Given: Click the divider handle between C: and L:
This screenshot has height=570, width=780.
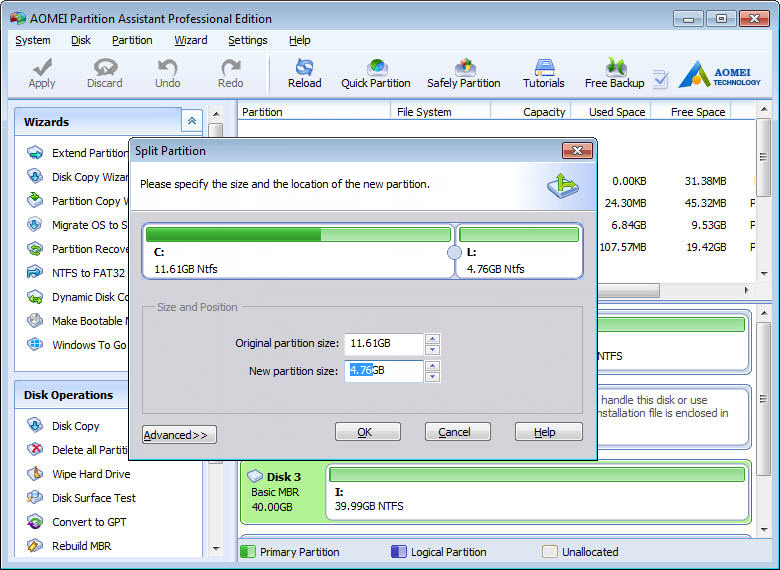Looking at the screenshot, I should (x=454, y=253).
